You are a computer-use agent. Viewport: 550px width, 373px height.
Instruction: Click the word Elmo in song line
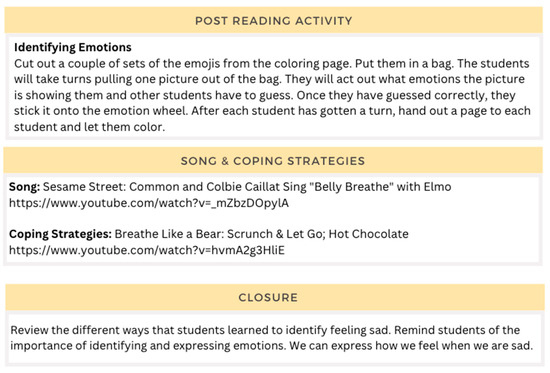pyautogui.click(x=437, y=187)
